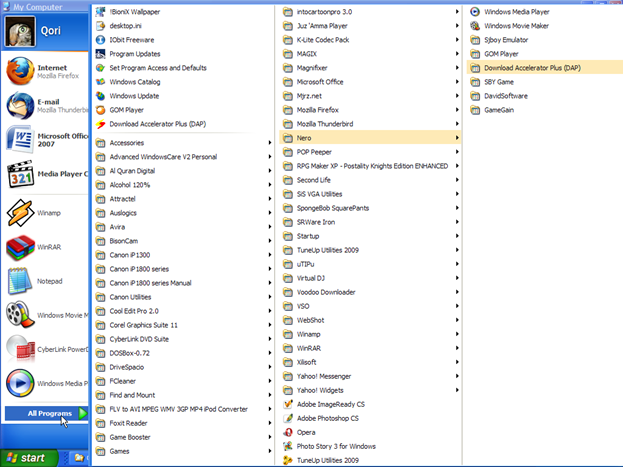Expand the Corel Graphics Suite 11 arrow

(270, 325)
